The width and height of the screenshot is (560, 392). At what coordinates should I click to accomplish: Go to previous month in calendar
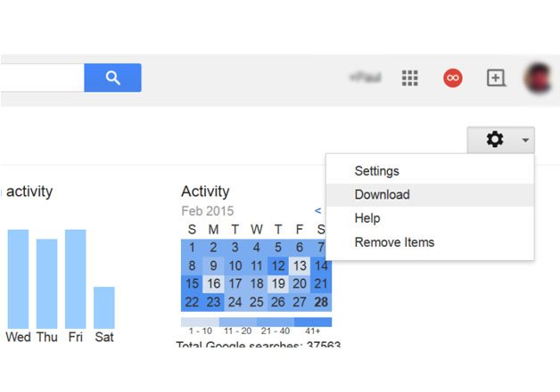[x=318, y=211]
